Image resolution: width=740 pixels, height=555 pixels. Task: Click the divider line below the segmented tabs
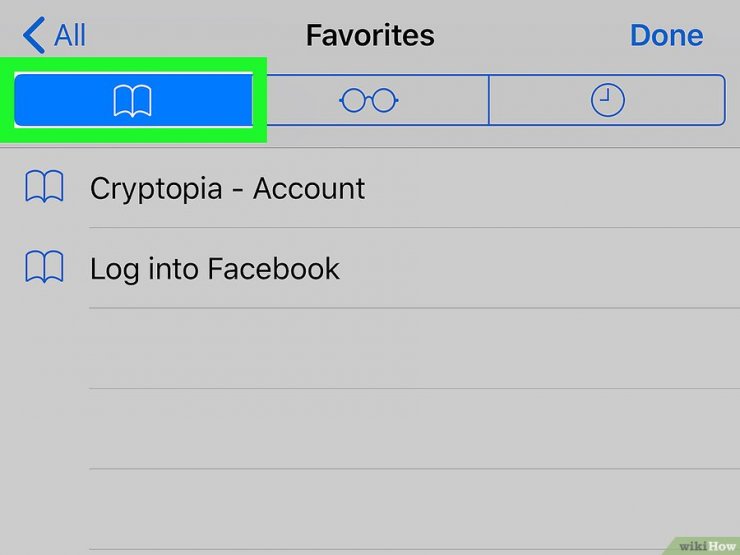(x=370, y=148)
